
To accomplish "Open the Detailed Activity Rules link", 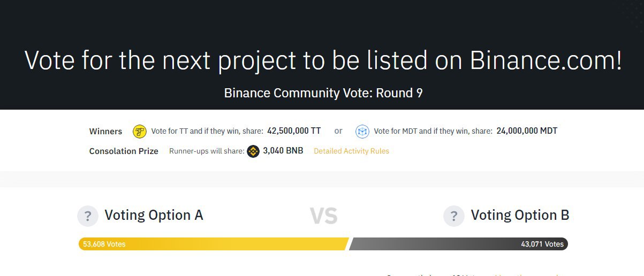I will pyautogui.click(x=351, y=151).
